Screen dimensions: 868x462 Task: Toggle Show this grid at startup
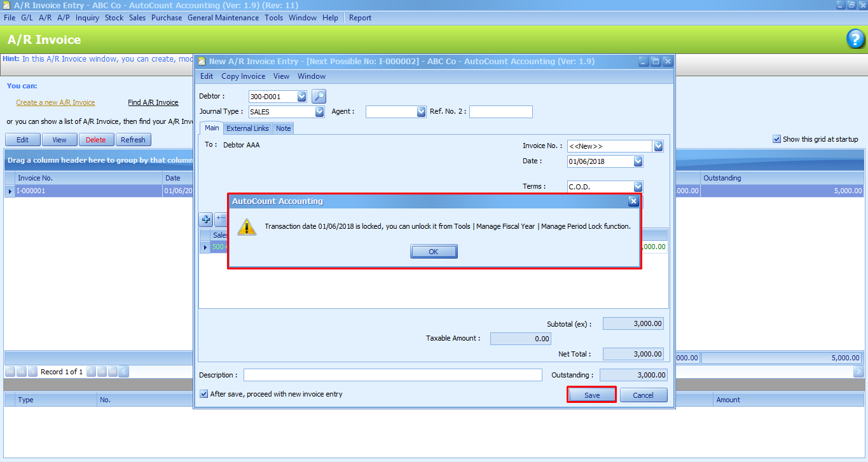[776, 139]
